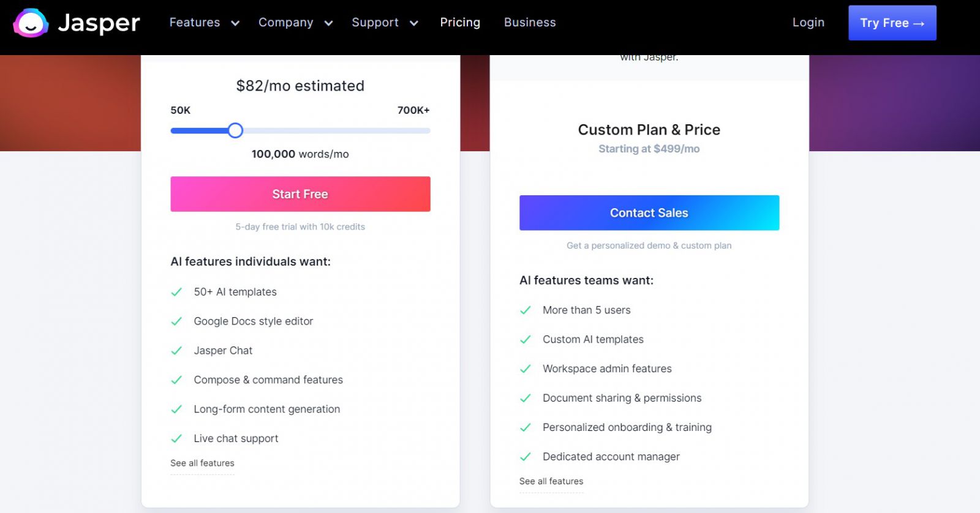
Task: Open the Business menu item
Action: (x=530, y=23)
